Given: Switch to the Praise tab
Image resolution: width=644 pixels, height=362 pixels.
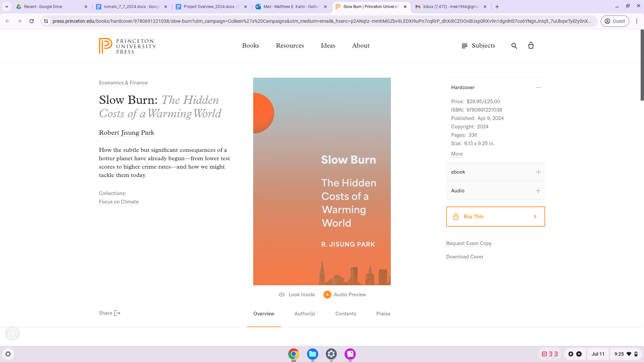Looking at the screenshot, I should tap(383, 314).
